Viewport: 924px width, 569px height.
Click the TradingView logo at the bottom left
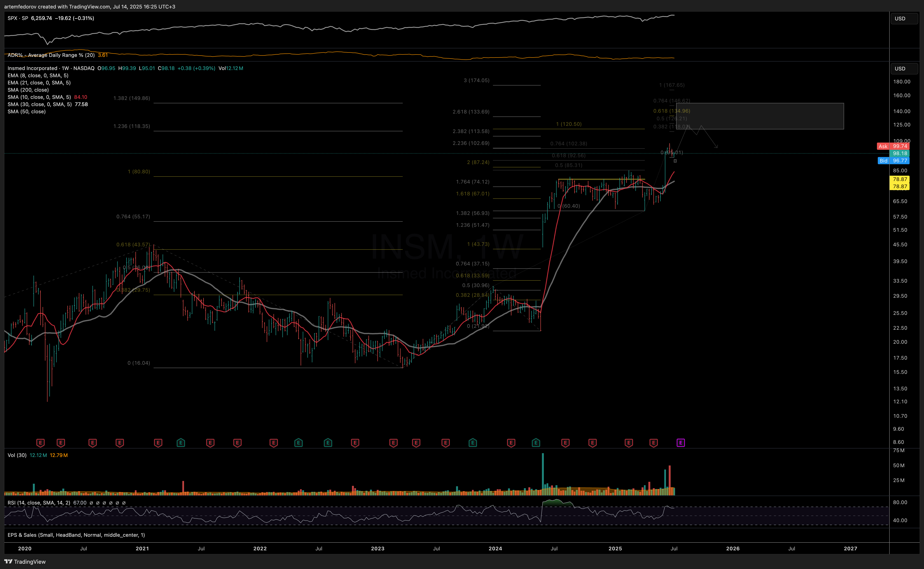[25, 562]
